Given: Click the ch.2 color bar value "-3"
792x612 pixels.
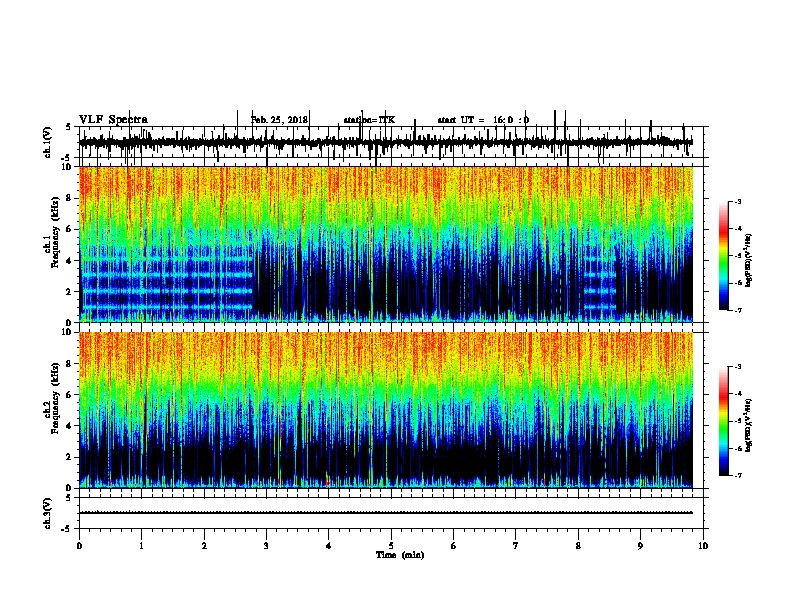Looking at the screenshot, I should click(737, 367).
